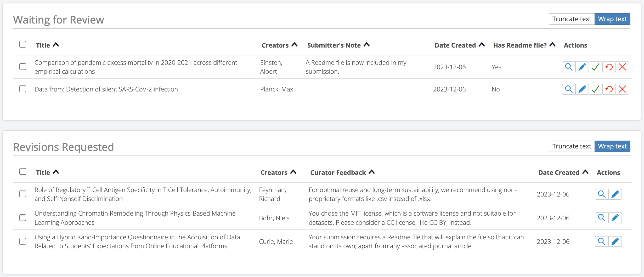The width and height of the screenshot is (644, 277).
Task: Reject the pandemic excess mortality submission with the red X
Action: tap(622, 67)
